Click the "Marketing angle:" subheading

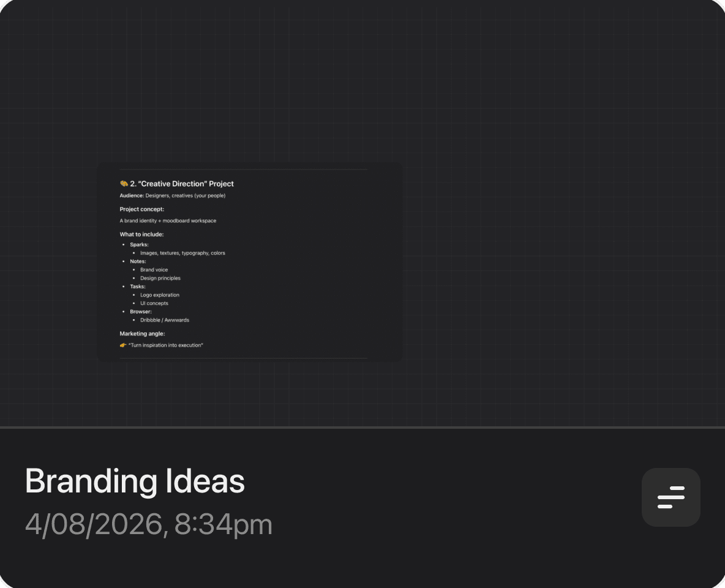click(142, 334)
